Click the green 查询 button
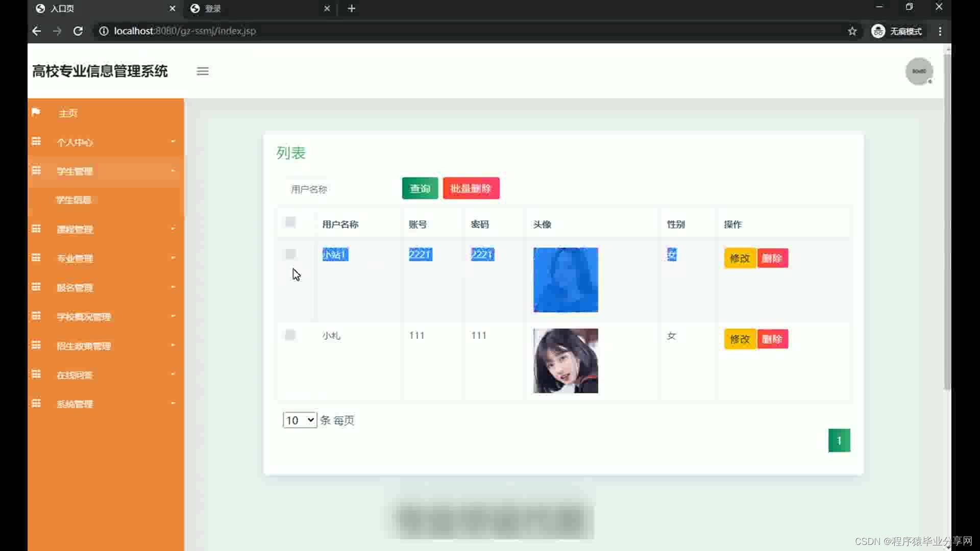 coord(420,188)
